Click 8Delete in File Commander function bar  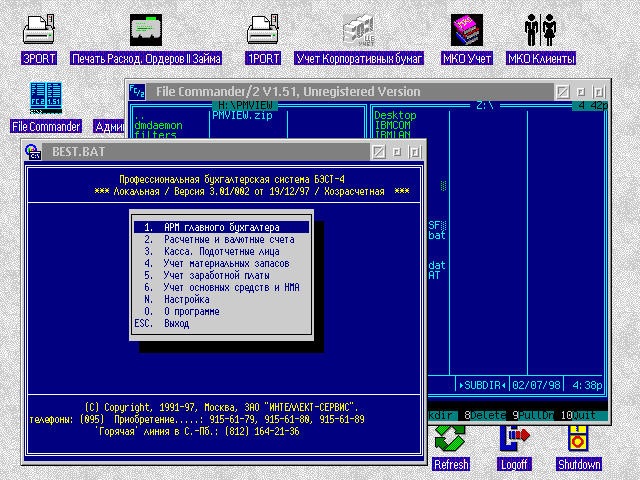[484, 415]
